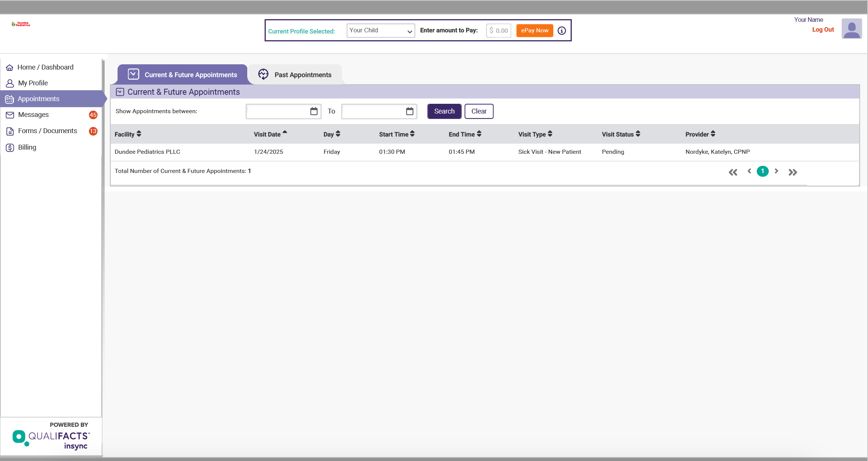
Task: Click the amount to pay field
Action: (499, 31)
